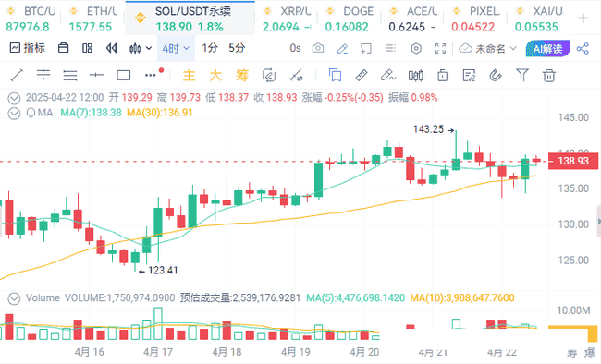Select the parallel lines with markers tool
Image resolution: width=601 pixels, height=364 pixels.
pos(43,76)
